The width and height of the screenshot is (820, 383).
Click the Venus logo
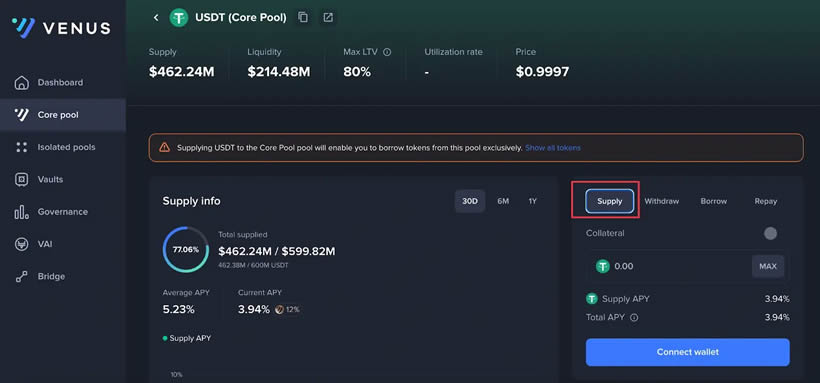(61, 28)
